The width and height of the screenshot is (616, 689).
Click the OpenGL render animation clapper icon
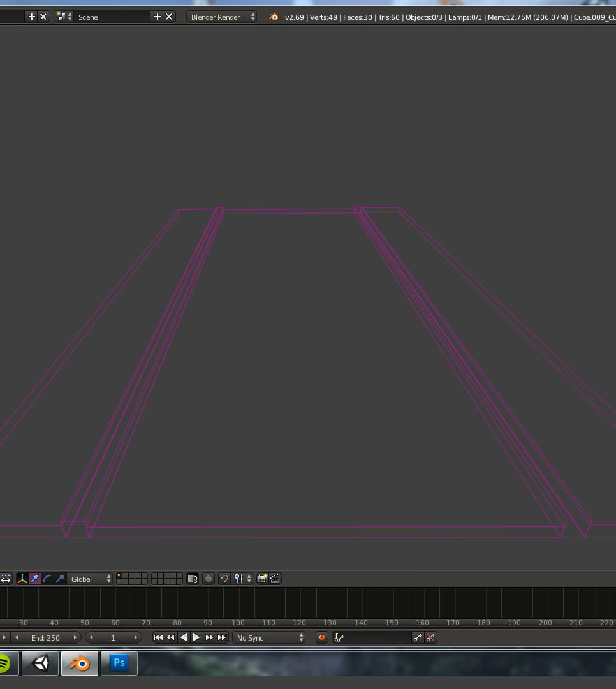[x=275, y=579]
